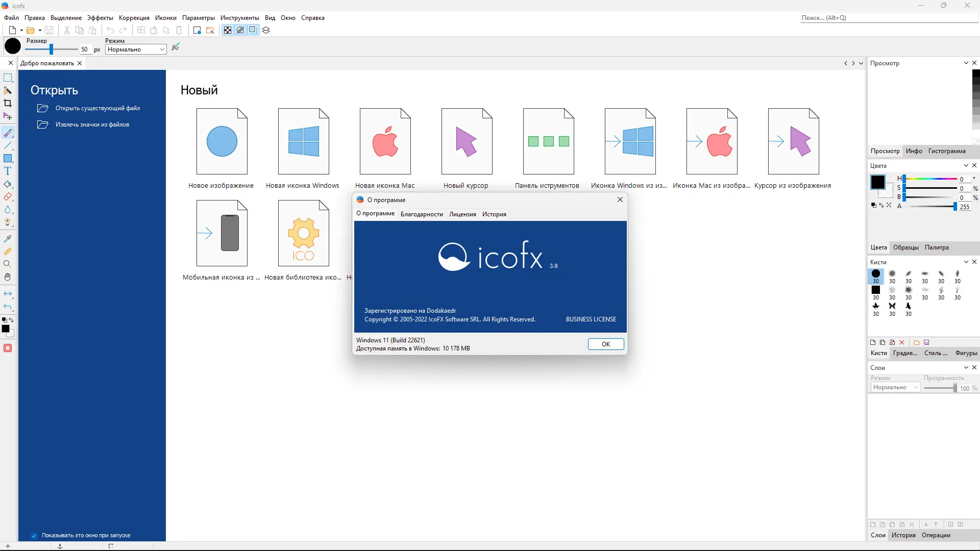Select the Crop tool
Viewport: 980px width, 551px height.
pyautogui.click(x=8, y=104)
